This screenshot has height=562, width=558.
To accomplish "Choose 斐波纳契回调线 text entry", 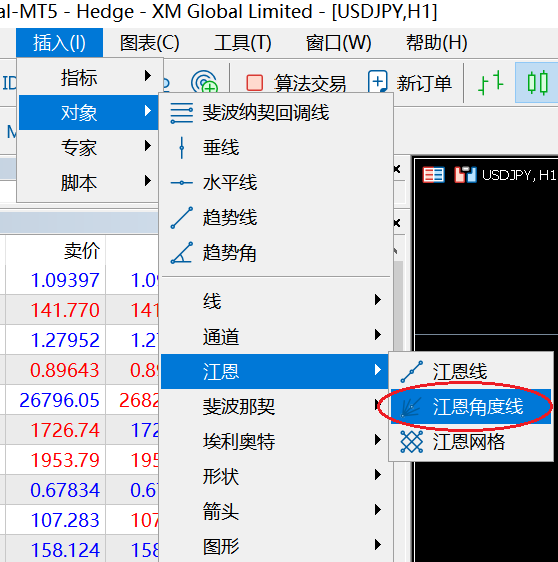I will [x=266, y=113].
